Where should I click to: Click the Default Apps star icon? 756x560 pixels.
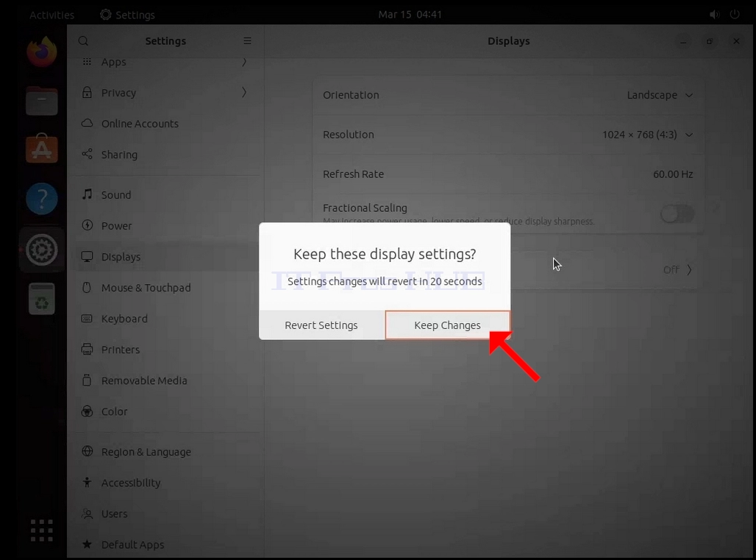(87, 544)
